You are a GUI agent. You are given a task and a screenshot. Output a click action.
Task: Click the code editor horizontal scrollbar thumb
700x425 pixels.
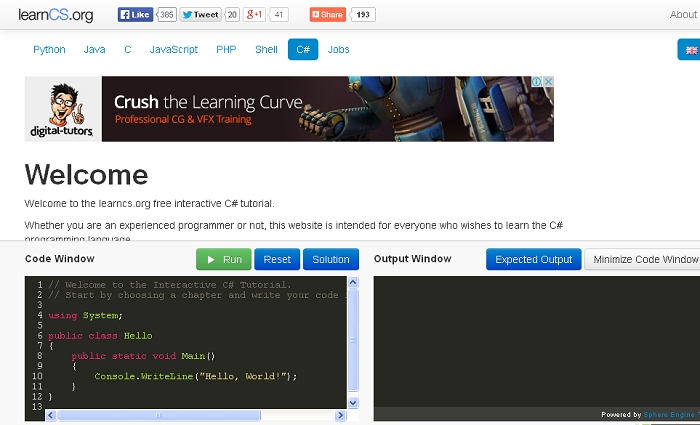pyautogui.click(x=158, y=415)
